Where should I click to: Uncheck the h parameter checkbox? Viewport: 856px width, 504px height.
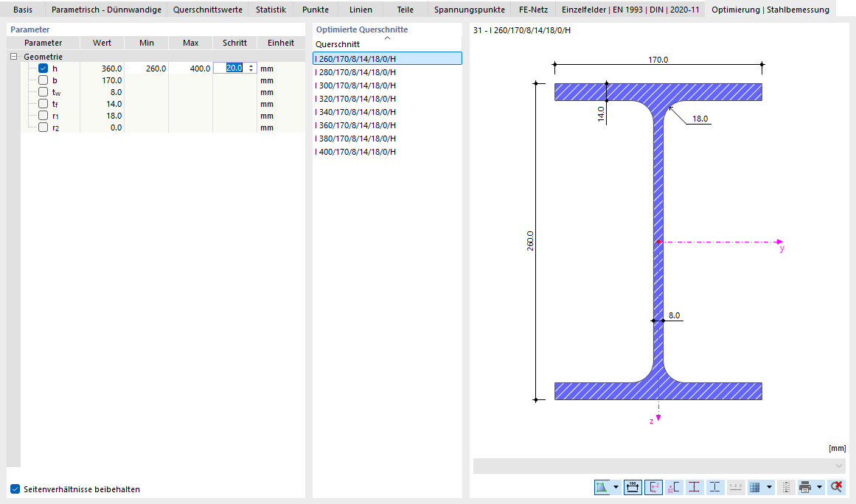point(43,69)
